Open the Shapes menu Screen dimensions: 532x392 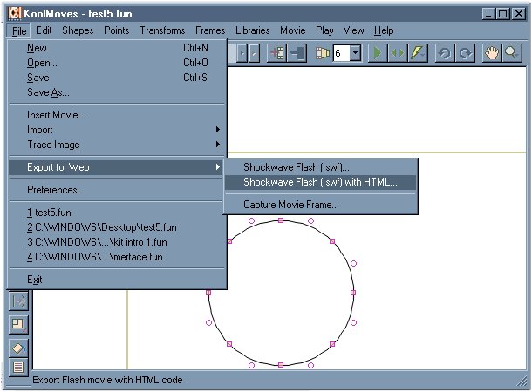pos(78,30)
